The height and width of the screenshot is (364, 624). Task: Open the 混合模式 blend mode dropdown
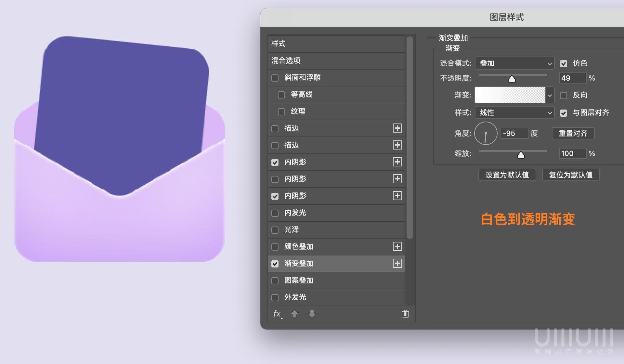tap(514, 63)
